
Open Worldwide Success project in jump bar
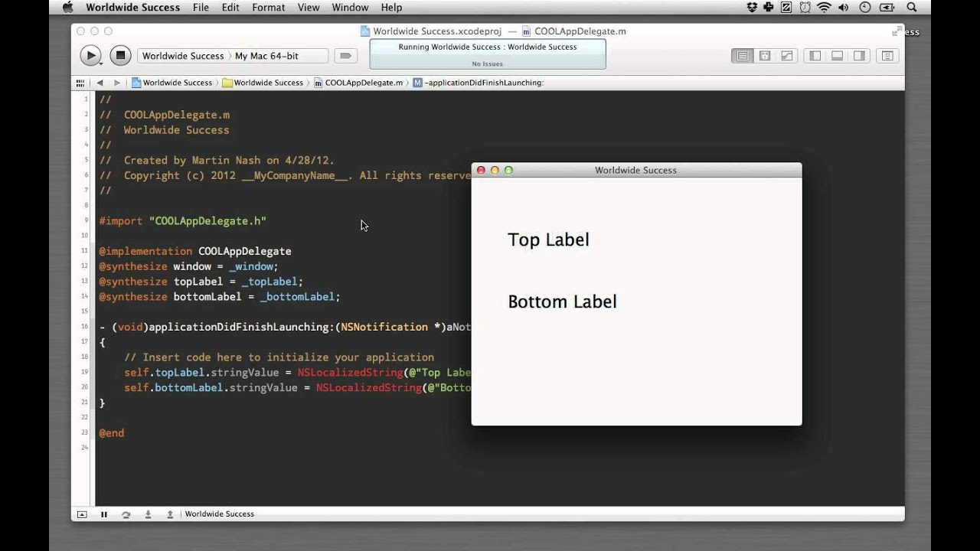(172, 83)
